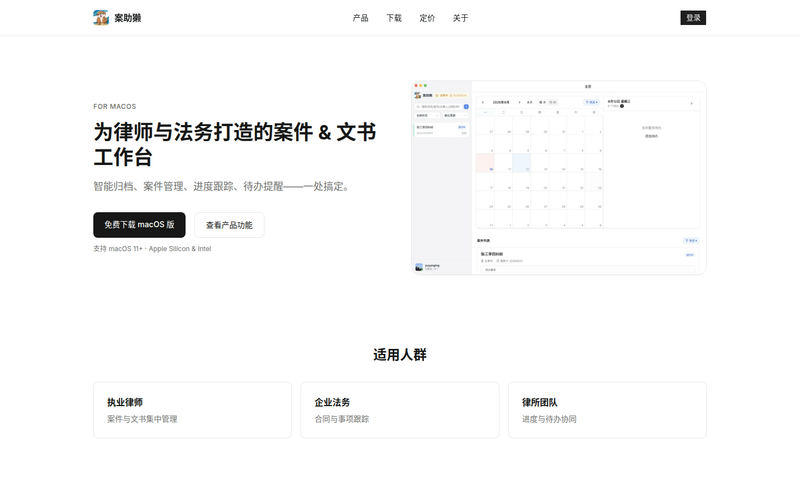The image size is (800, 500).
Task: Open the 产品 navigation item
Action: point(360,18)
